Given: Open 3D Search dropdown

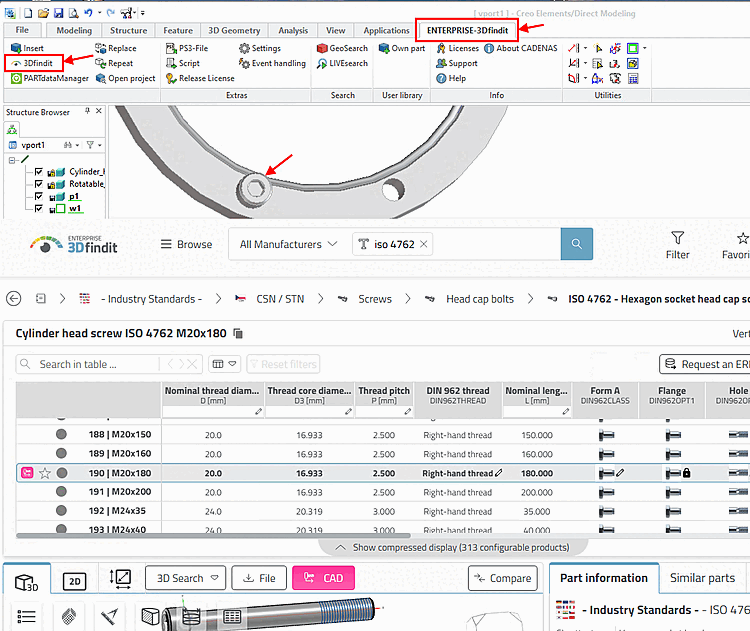Looking at the screenshot, I should [x=187, y=578].
